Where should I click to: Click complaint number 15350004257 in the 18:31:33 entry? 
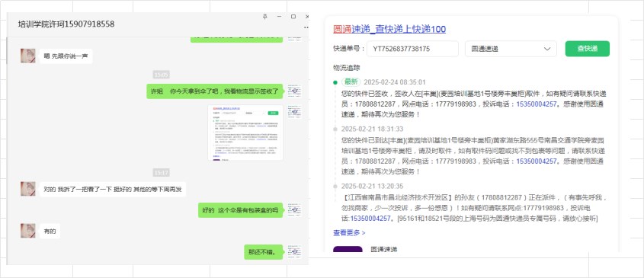point(537,161)
